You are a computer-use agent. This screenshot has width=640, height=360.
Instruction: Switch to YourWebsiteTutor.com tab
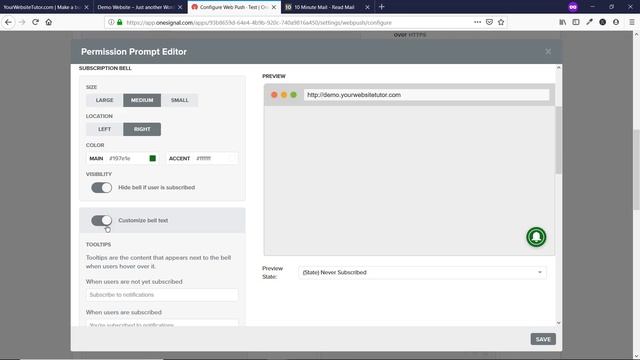tap(42, 7)
